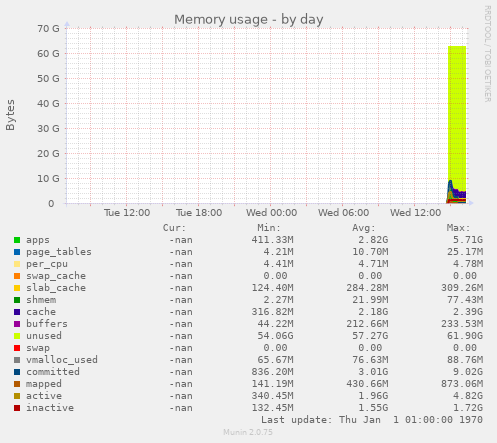497x443 pixels.
Task: Click the 'Tue 12:00' x-axis label
Action: pos(127,213)
